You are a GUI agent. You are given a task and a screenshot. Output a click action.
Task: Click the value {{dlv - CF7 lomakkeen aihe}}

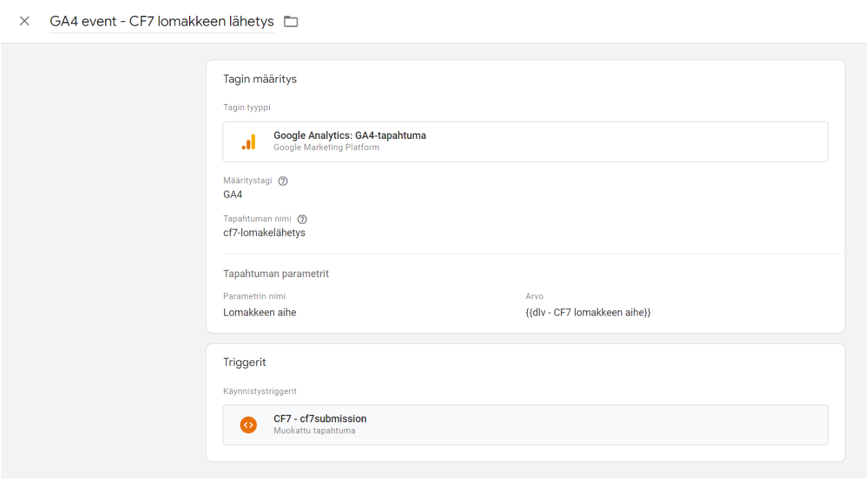(x=588, y=312)
